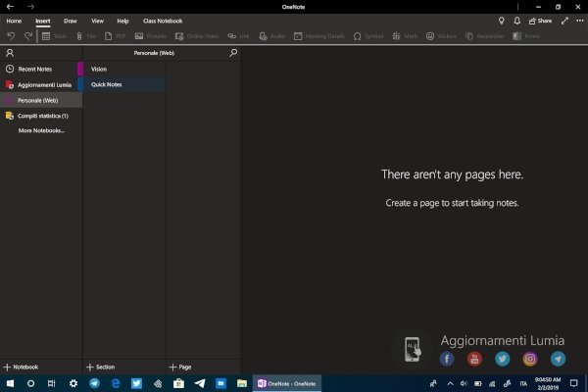588x392 pixels.
Task: Show hidden tray icons chevron
Action: point(451,383)
